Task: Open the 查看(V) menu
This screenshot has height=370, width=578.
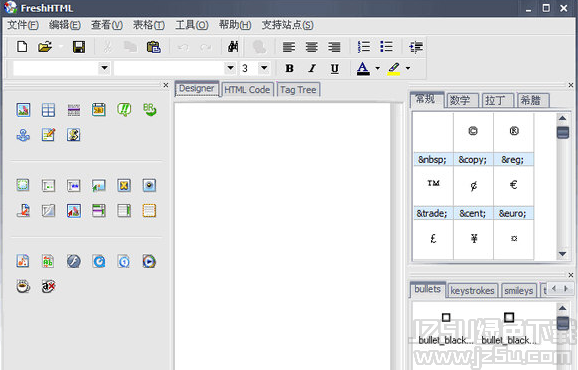Action: click(107, 25)
